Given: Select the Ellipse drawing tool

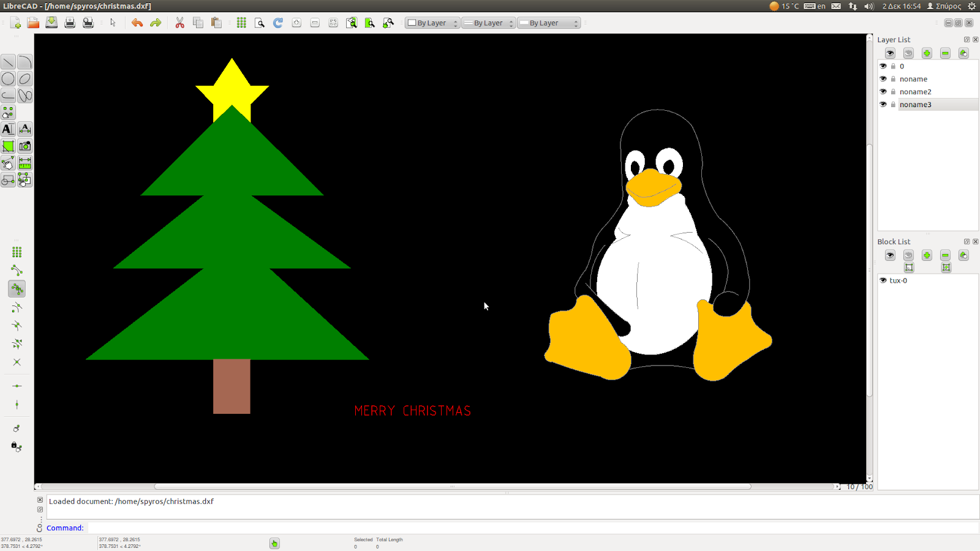Looking at the screenshot, I should click(24, 78).
